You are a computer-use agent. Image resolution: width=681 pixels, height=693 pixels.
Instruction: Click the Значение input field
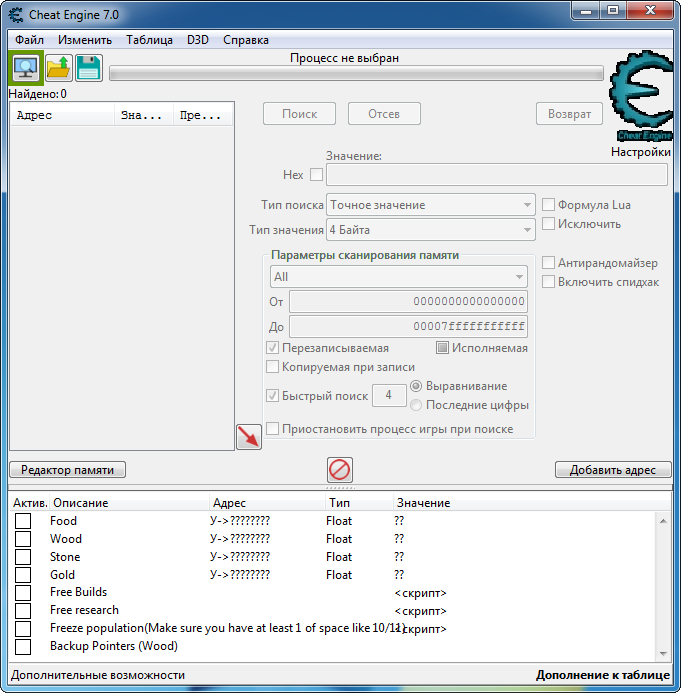pos(497,175)
